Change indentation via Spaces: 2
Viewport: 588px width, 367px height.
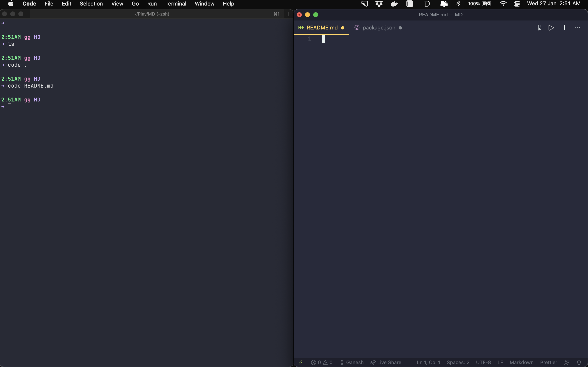point(458,362)
